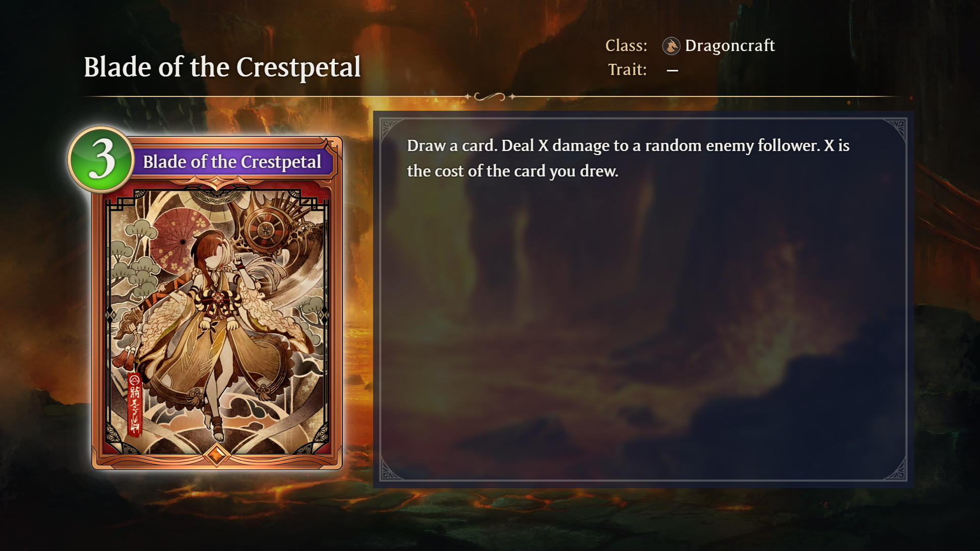Click the Trait dash value

click(673, 70)
